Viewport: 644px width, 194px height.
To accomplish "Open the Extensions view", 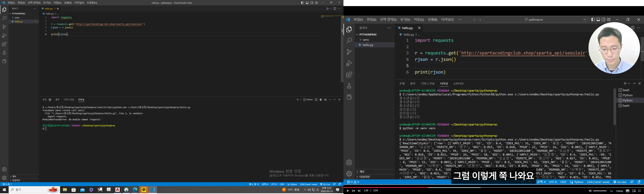I will 4,44.
